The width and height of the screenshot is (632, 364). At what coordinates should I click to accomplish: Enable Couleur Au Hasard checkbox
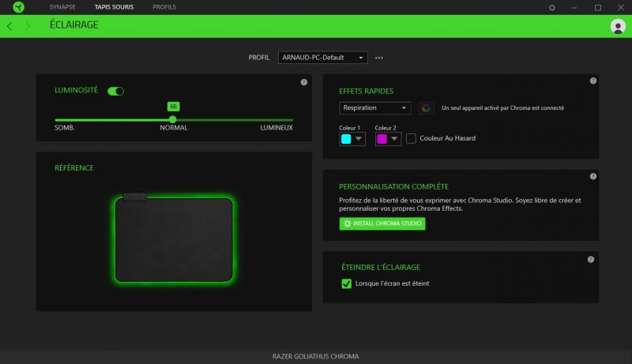coord(411,138)
